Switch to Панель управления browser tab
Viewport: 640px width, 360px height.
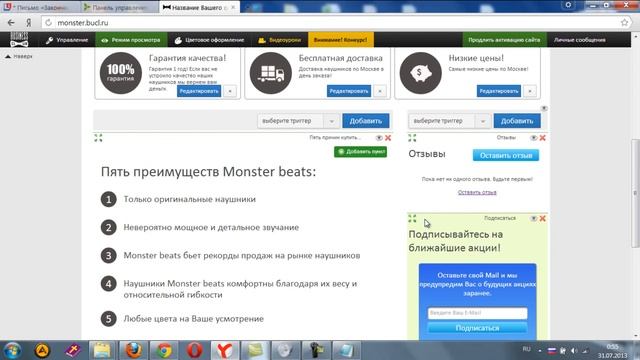[x=119, y=7]
